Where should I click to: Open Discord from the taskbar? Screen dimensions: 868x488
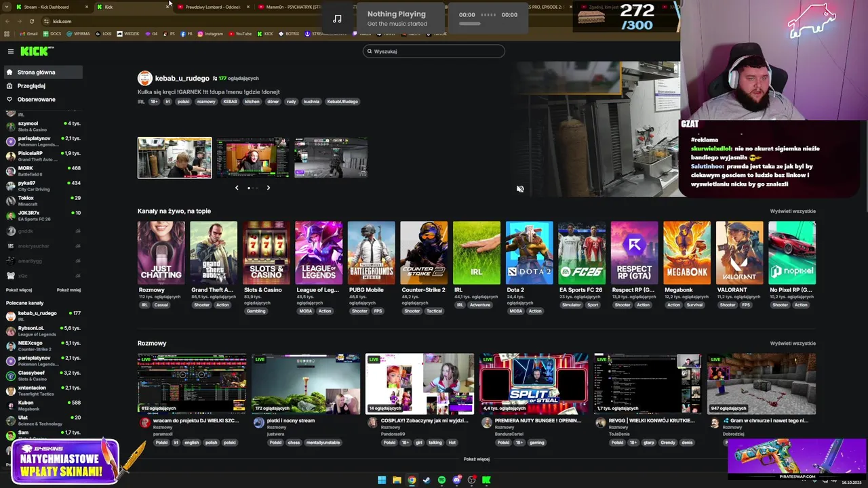pyautogui.click(x=456, y=480)
